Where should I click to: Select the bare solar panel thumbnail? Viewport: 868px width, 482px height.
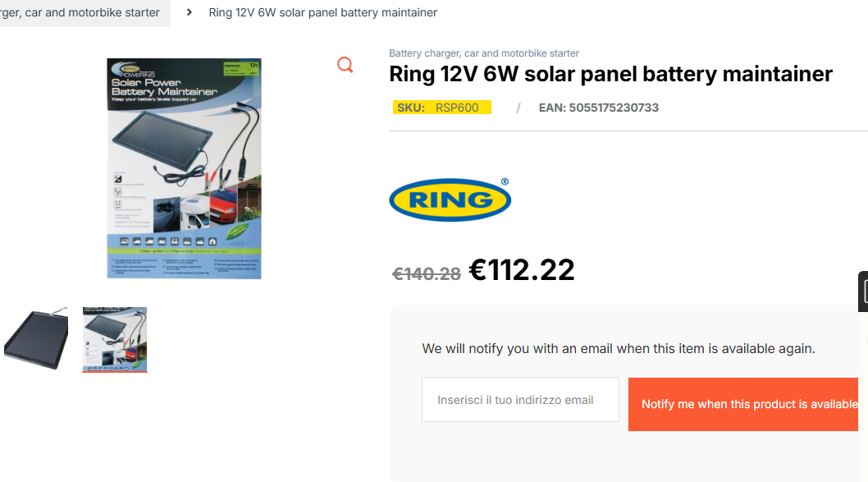click(x=35, y=339)
